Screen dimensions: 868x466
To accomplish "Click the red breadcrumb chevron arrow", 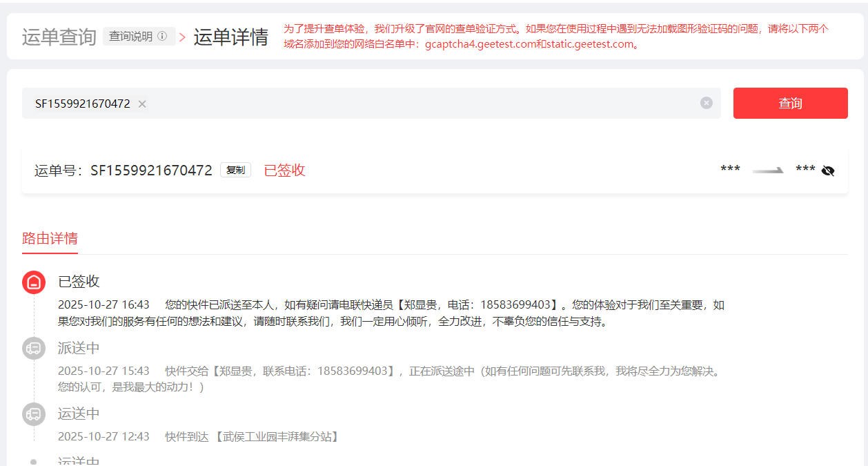I will coord(183,37).
